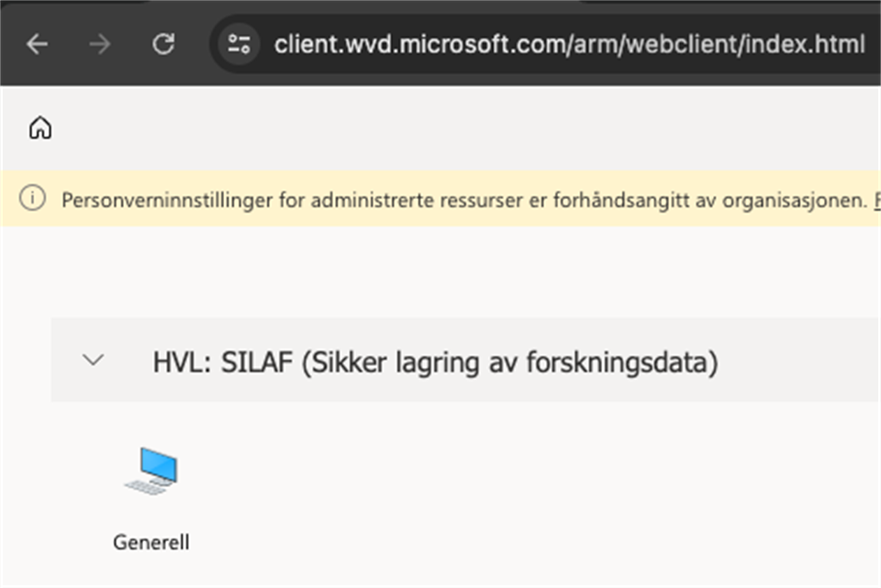Open site information icon in address bar

pyautogui.click(x=240, y=44)
